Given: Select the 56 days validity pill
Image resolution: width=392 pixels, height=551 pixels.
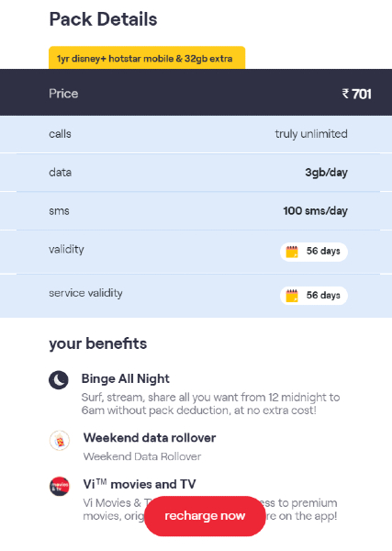Looking at the screenshot, I should (x=314, y=252).
